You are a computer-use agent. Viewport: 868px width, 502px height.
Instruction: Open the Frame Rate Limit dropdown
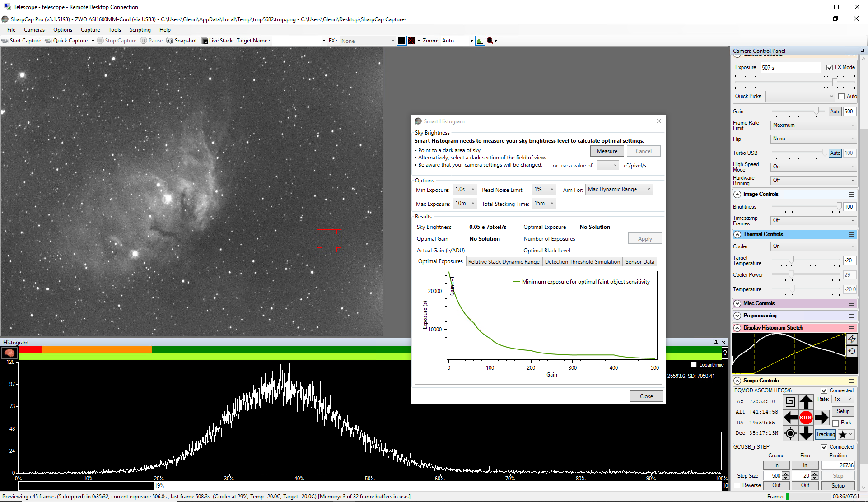[x=813, y=125]
